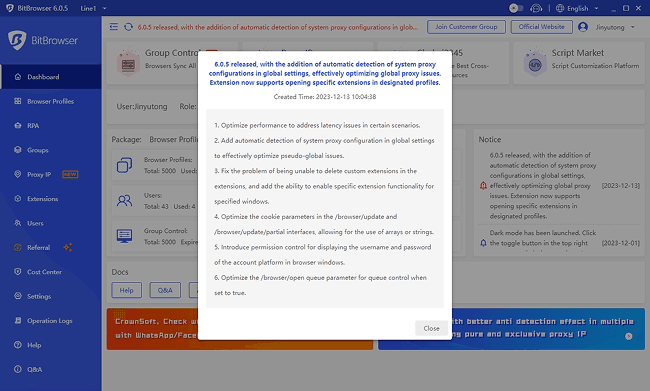Click the Settings gear icon
This screenshot has width=650, height=391.
click(17, 296)
